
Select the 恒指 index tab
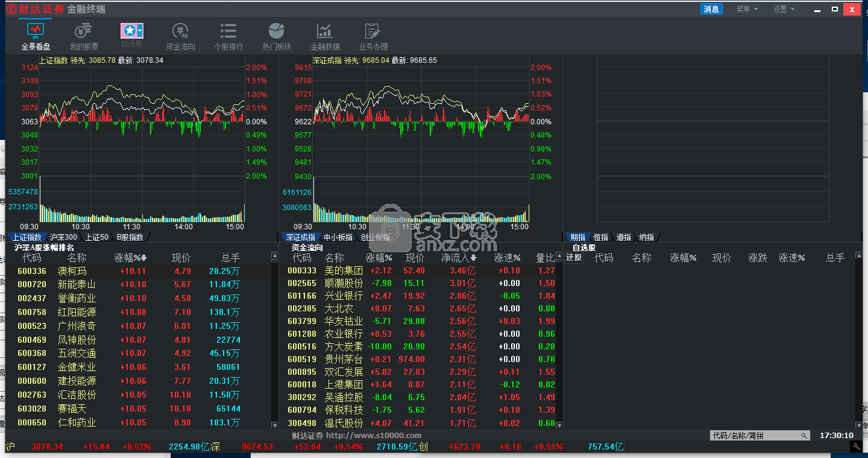[x=600, y=237]
